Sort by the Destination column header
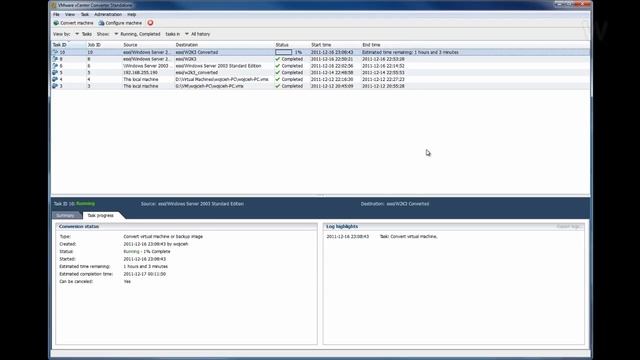 [x=224, y=45]
